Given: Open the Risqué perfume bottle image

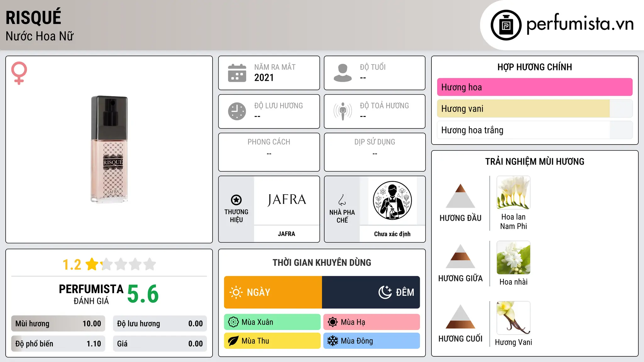Looking at the screenshot, I should tap(109, 150).
